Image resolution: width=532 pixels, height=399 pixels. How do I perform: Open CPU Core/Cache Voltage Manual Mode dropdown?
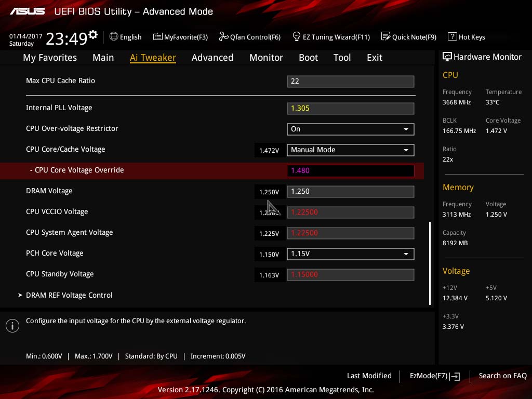click(x=351, y=150)
